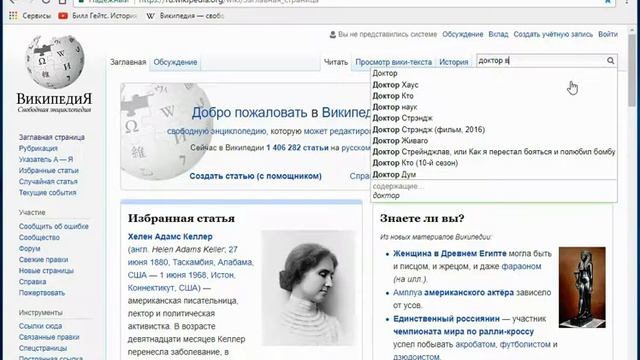
Task: Select suggestion 'Доктор Стрейнджлав...'
Action: pos(493,152)
